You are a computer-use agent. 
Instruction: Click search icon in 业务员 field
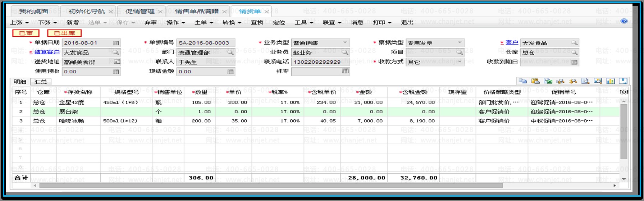pyautogui.click(x=345, y=52)
